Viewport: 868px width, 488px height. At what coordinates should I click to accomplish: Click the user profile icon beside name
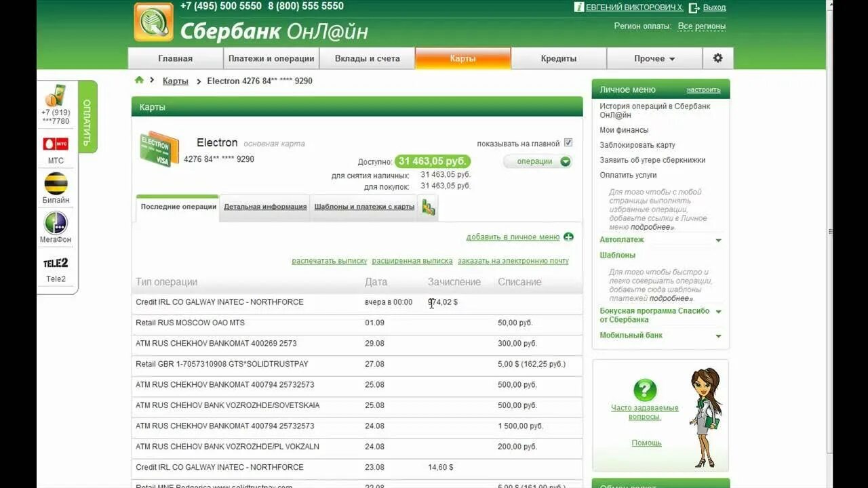(x=579, y=7)
